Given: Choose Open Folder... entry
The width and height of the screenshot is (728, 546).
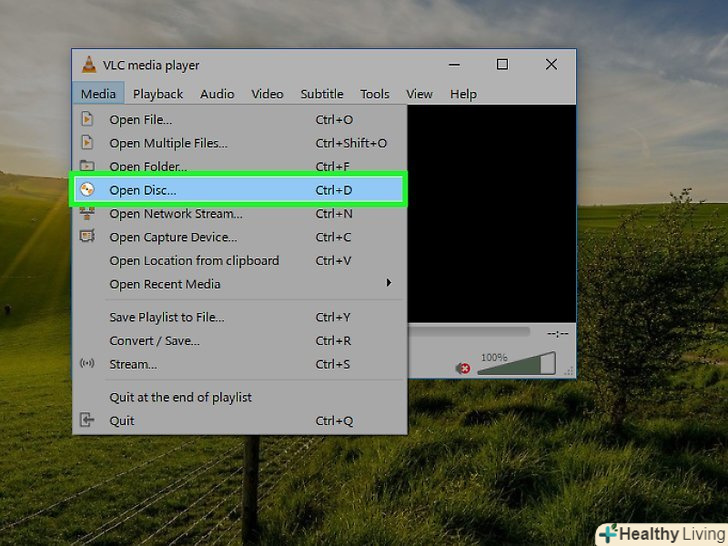Looking at the screenshot, I should tap(240, 165).
